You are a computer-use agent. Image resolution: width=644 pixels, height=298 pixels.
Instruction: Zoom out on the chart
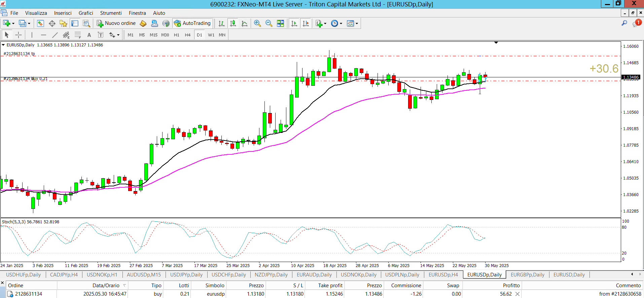pyautogui.click(x=269, y=23)
